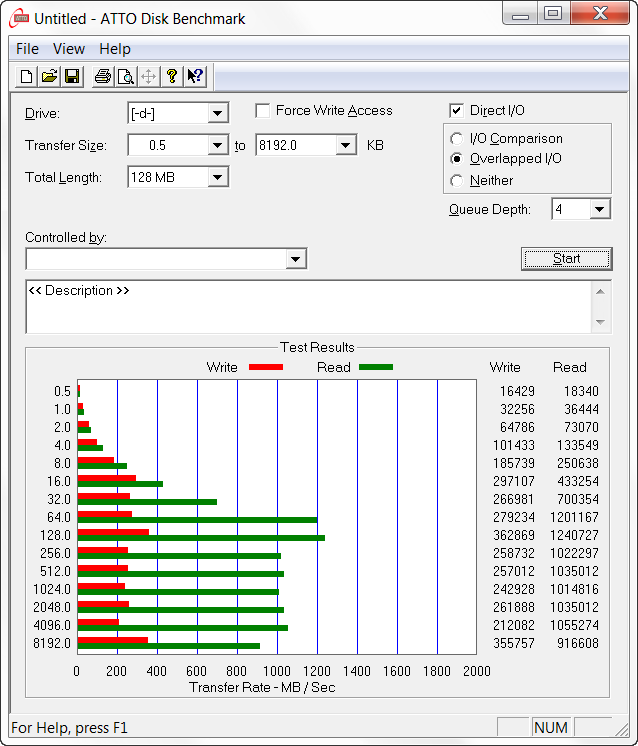Click the green Read legend swatch
This screenshot has height=746, width=638.
click(376, 367)
